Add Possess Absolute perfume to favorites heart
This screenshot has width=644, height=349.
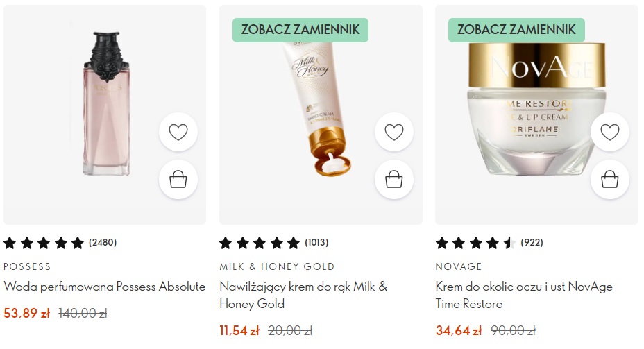(178, 132)
